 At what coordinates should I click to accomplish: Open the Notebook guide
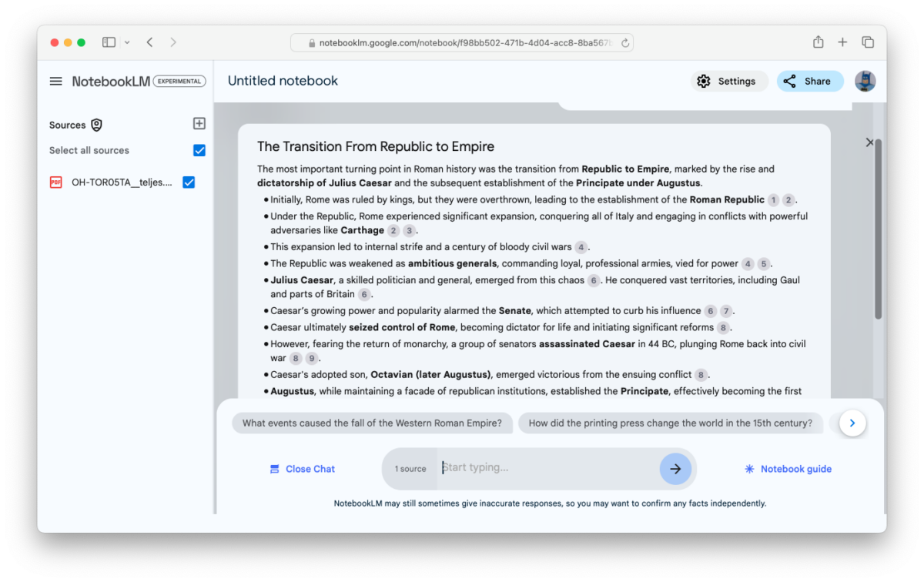[x=788, y=469]
